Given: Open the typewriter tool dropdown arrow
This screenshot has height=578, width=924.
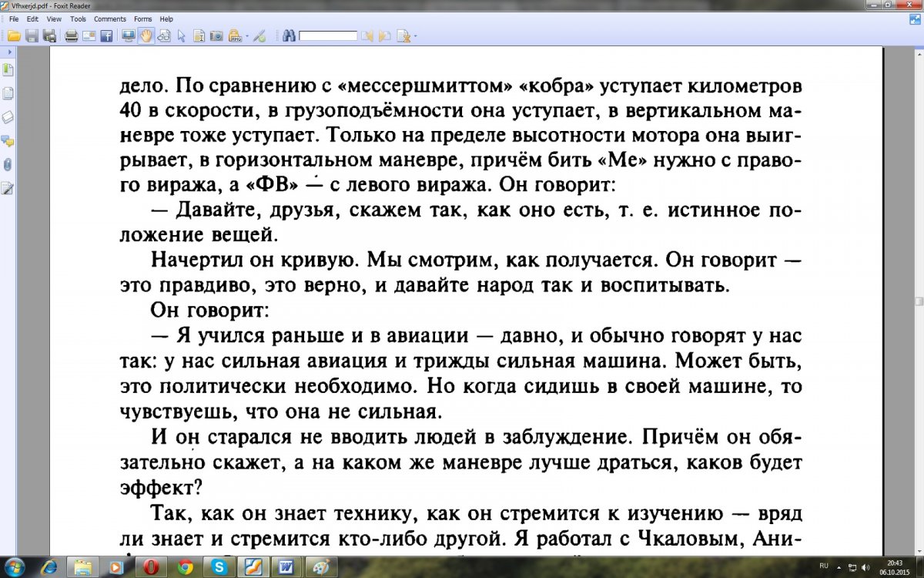Looking at the screenshot, I should click(x=246, y=36).
